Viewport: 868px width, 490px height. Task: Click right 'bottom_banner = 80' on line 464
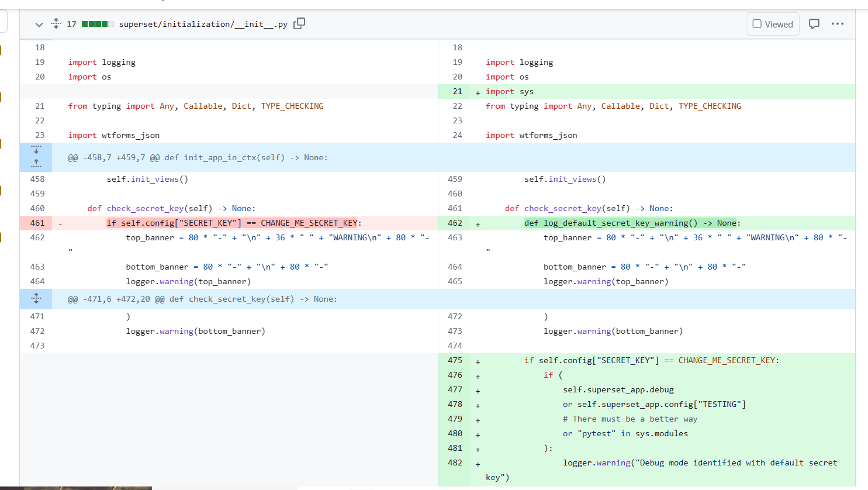click(645, 267)
